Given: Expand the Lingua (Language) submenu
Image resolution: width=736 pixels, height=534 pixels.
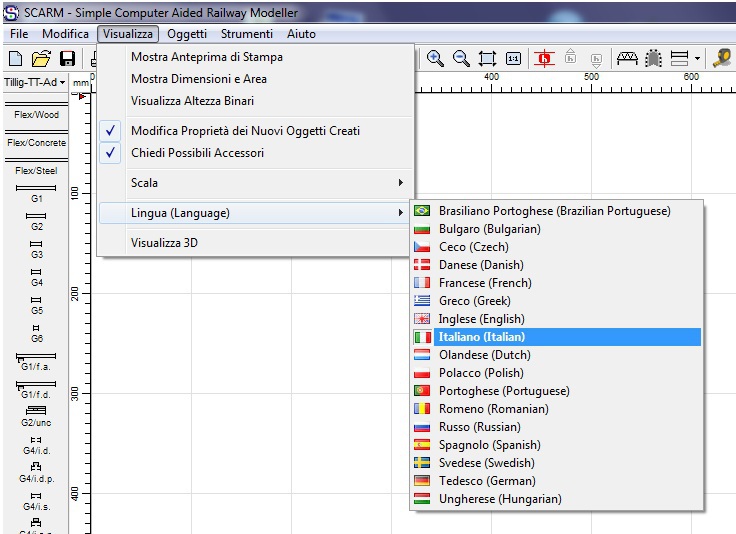Looking at the screenshot, I should (256, 213).
